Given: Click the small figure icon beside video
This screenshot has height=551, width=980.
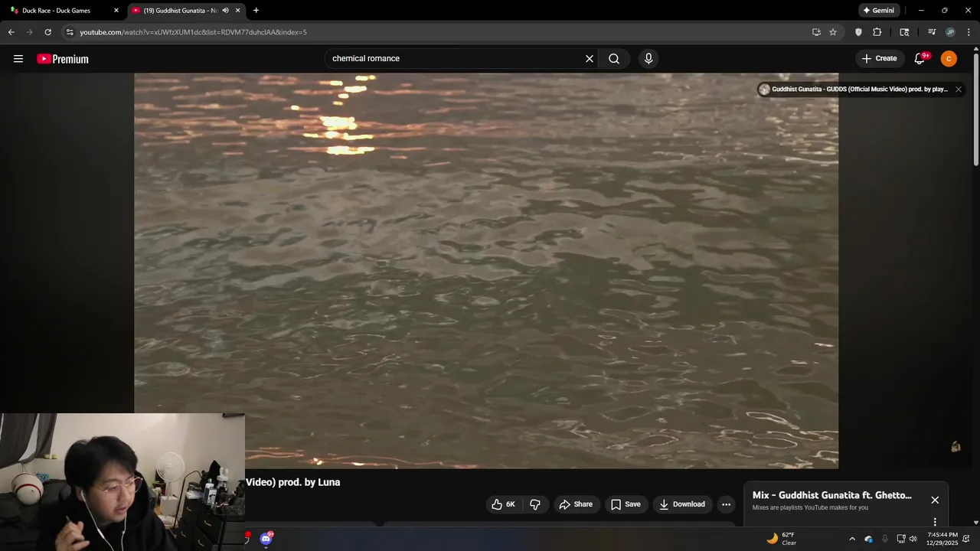Looking at the screenshot, I should 955,446.
